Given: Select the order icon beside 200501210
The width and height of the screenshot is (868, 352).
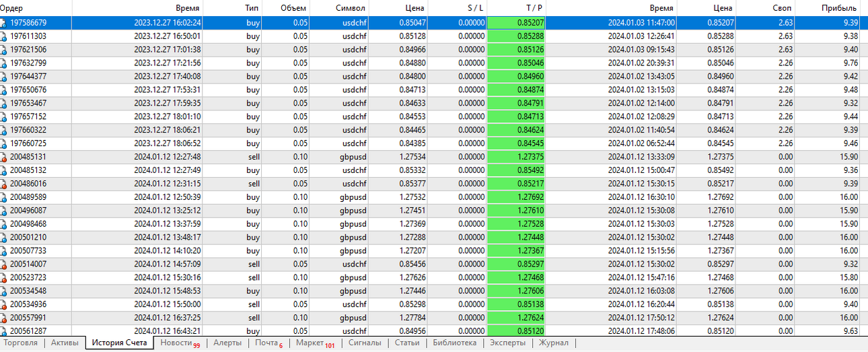Looking at the screenshot, I should 3,238.
